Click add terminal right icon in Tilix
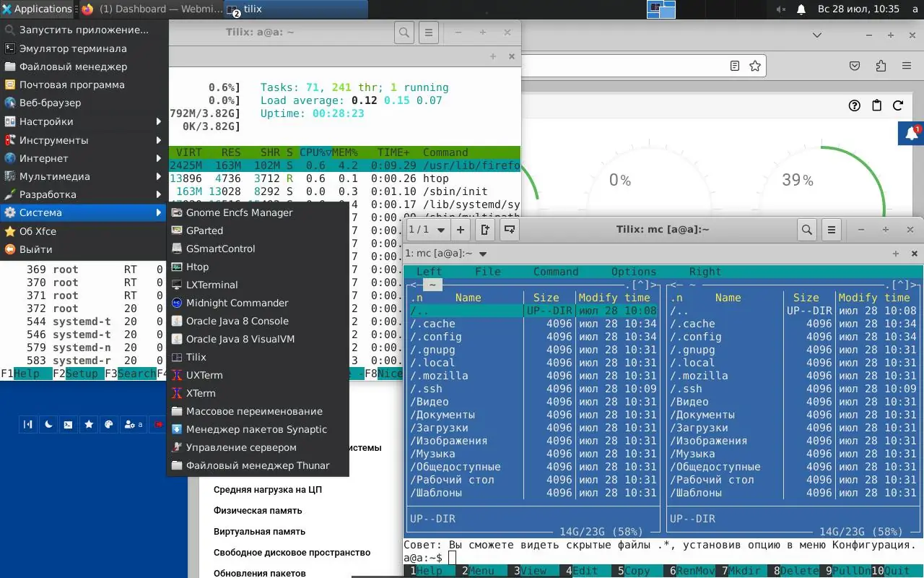 pyautogui.click(x=486, y=230)
